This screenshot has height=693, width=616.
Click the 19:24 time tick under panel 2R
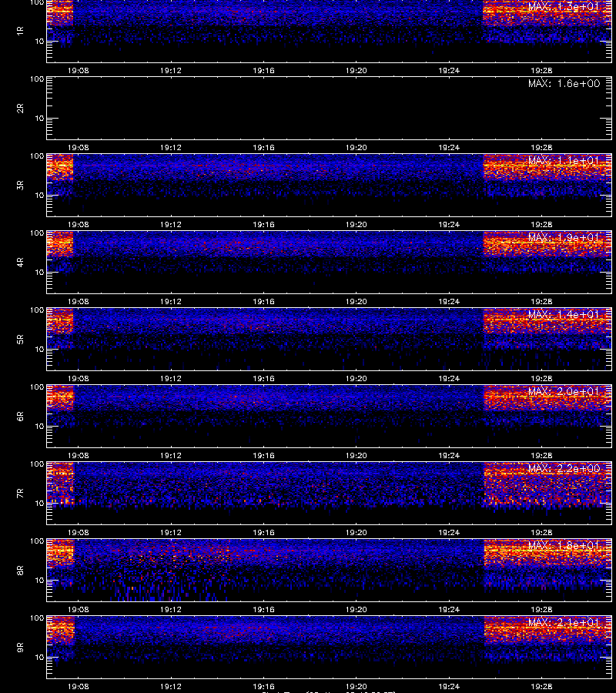tap(449, 148)
